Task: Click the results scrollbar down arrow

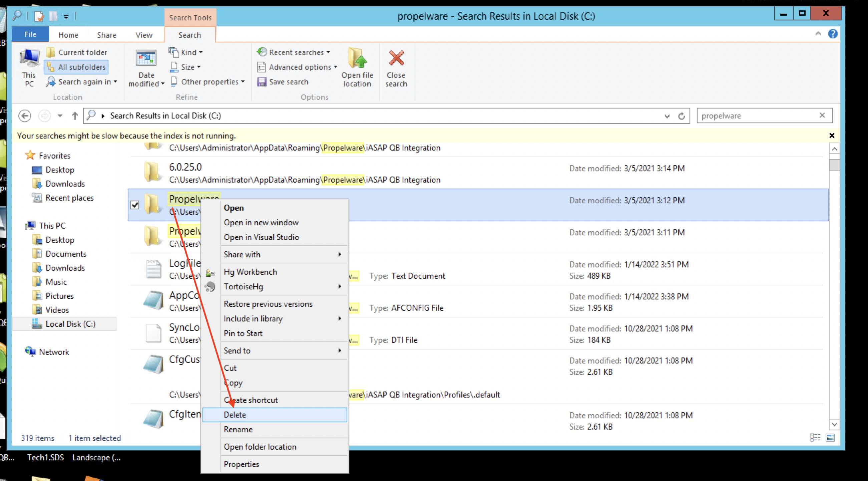Action: point(834,424)
